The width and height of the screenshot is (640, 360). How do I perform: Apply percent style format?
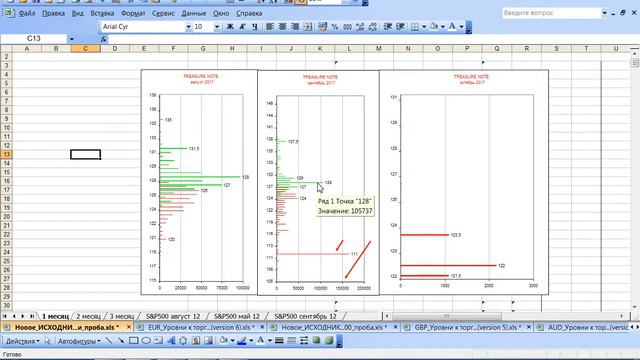click(335, 27)
